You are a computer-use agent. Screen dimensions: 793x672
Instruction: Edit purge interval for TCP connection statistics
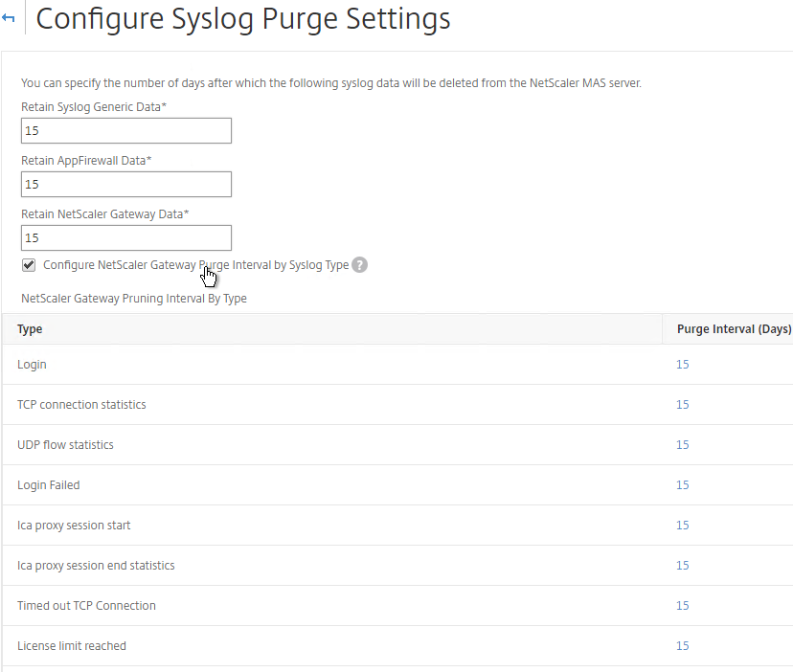point(682,405)
